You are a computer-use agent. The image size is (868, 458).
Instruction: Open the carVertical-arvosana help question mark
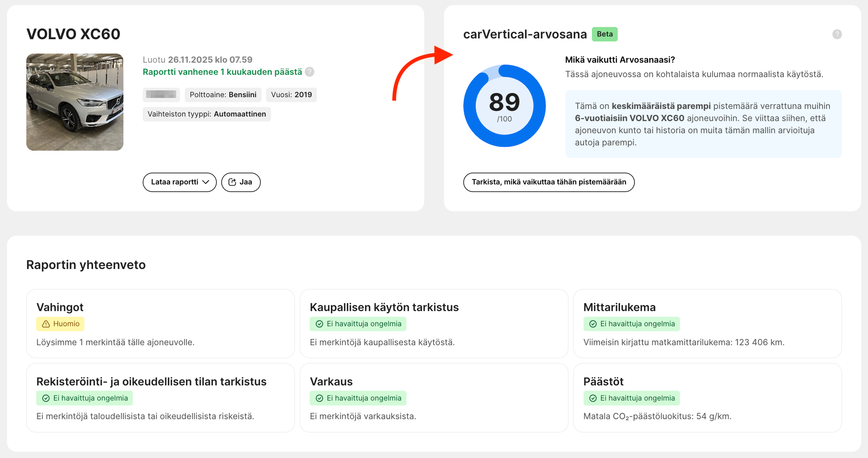pos(837,34)
